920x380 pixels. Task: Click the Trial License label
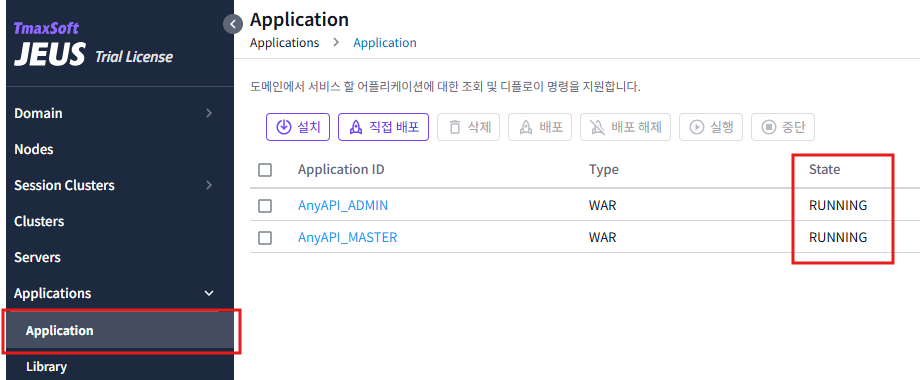tap(134, 57)
